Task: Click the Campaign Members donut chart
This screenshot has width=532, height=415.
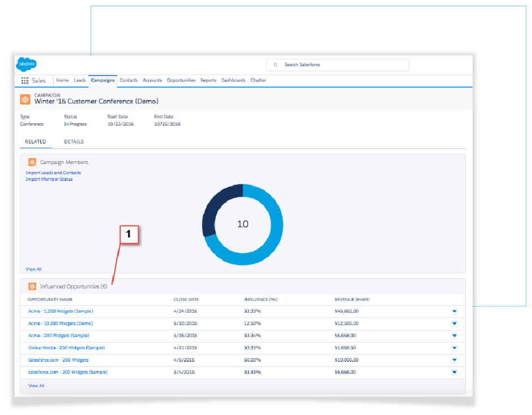Action: (243, 224)
